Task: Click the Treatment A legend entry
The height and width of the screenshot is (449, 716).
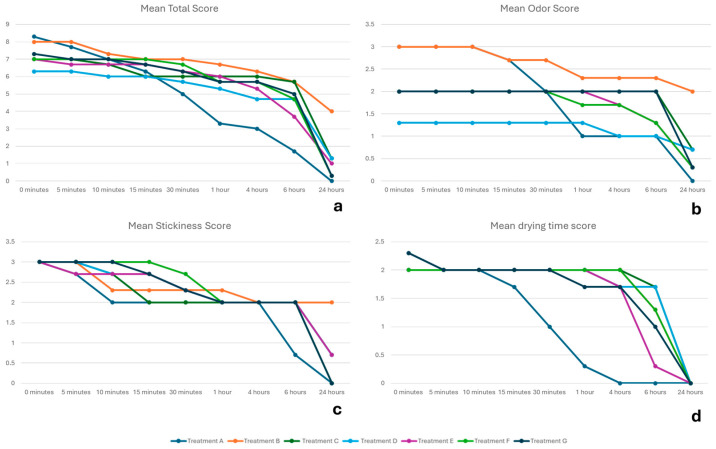Action: (x=197, y=441)
